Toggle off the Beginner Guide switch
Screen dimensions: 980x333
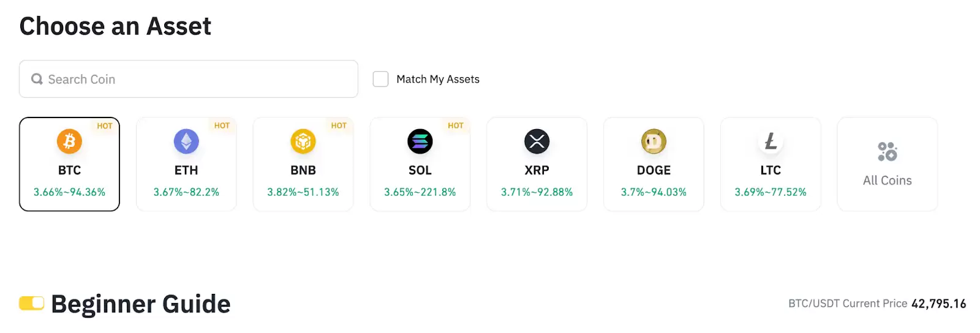[x=31, y=303]
